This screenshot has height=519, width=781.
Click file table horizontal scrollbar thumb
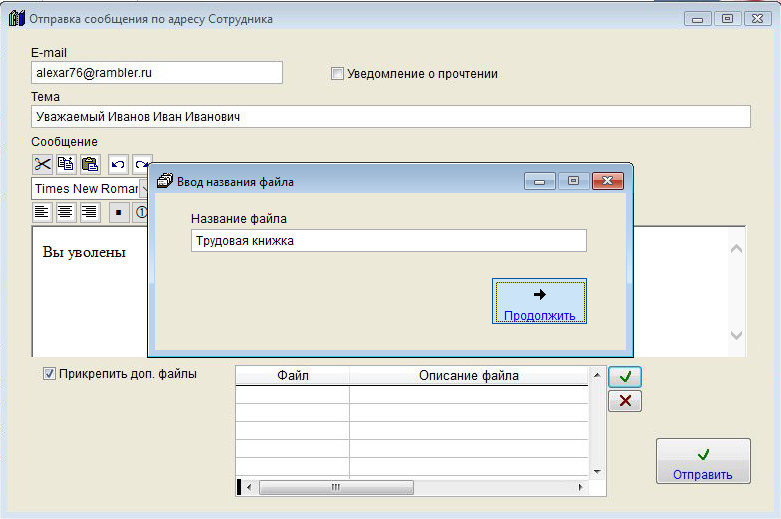[336, 487]
